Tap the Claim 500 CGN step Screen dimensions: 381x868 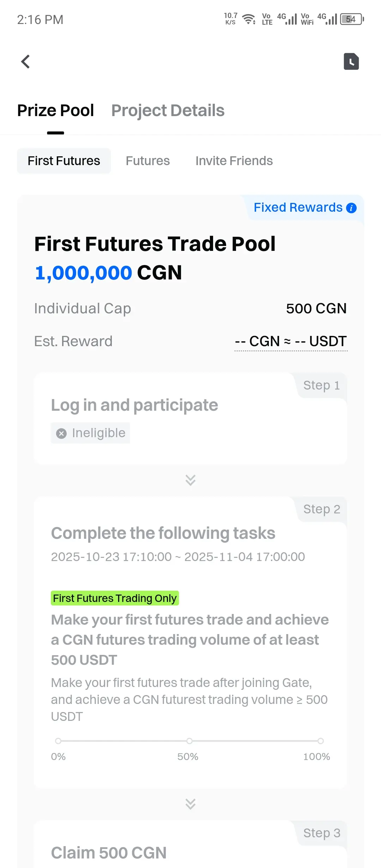[x=109, y=852]
